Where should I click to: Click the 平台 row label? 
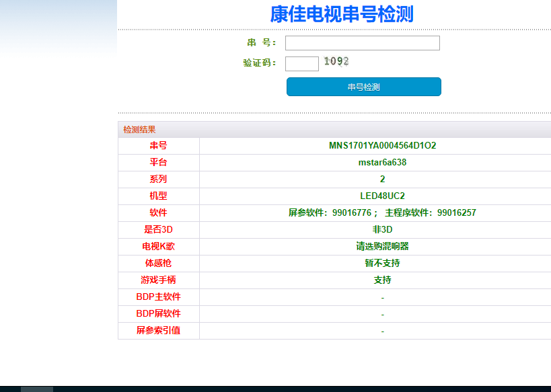click(159, 162)
